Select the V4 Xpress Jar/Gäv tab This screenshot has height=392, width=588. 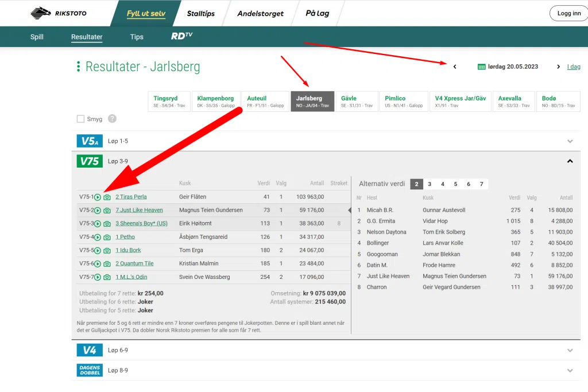click(x=461, y=101)
